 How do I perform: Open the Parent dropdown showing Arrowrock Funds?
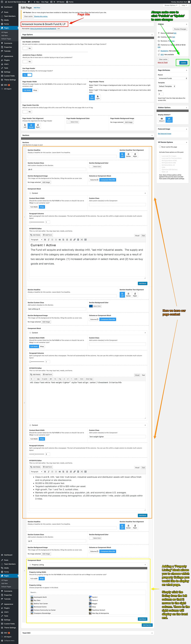pos(173,78)
